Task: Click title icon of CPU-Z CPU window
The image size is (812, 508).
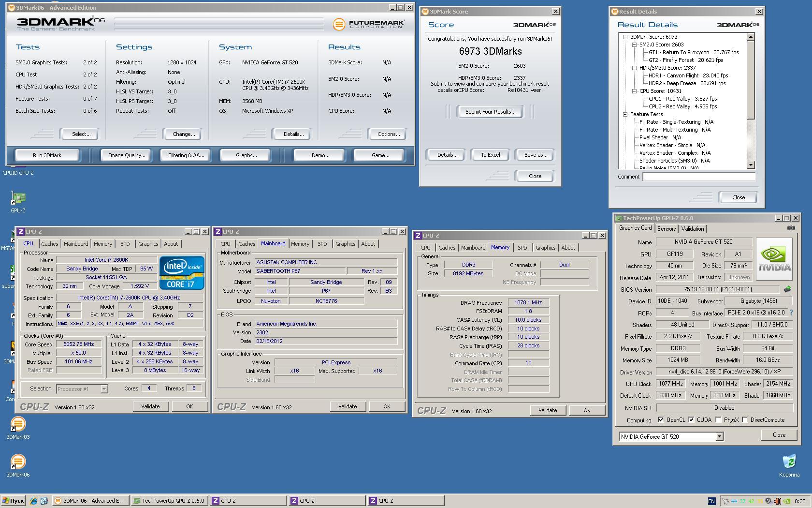Action: point(21,232)
